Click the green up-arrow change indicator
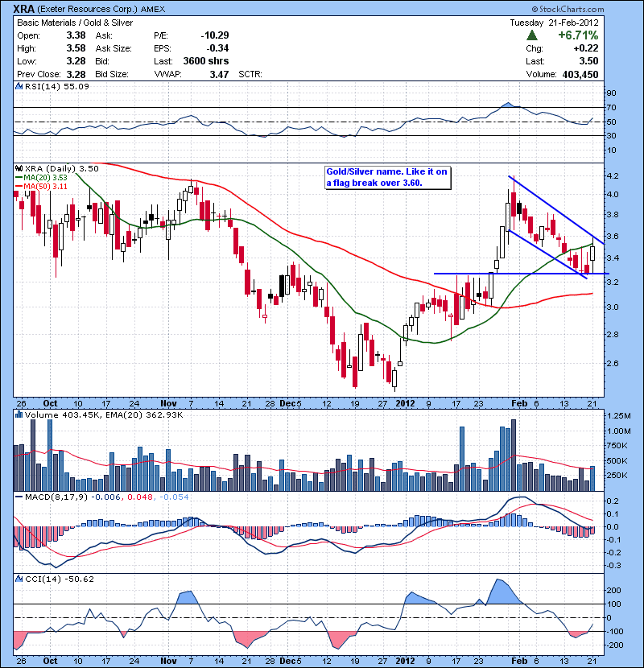Viewport: 644px width, 668px height. (x=532, y=35)
